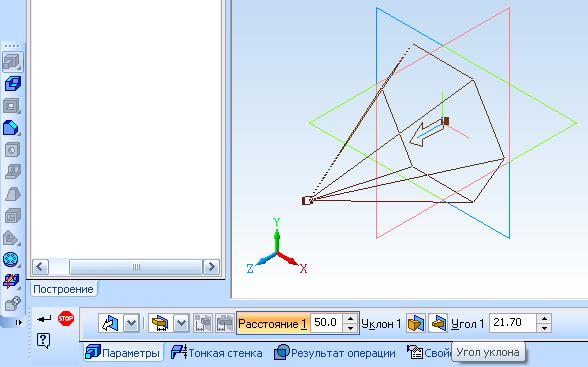588x367 pixels.
Task: Expand the left toolbar overflow arrow
Action: point(18,322)
